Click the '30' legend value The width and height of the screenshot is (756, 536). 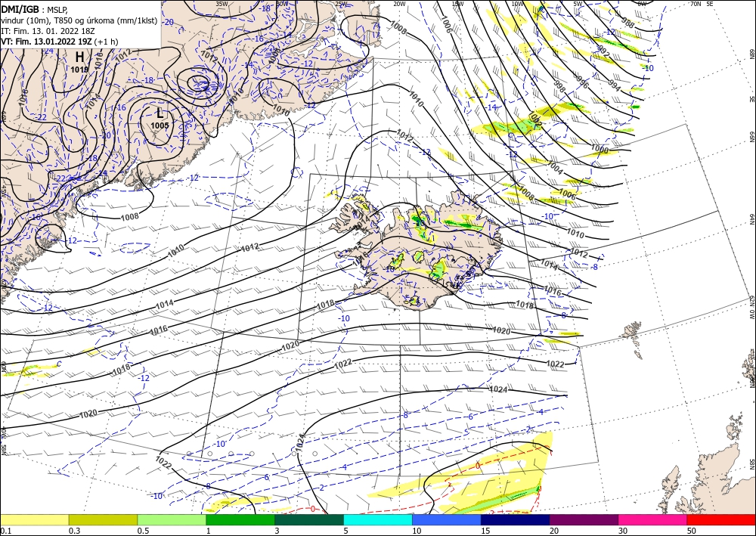coord(622,531)
